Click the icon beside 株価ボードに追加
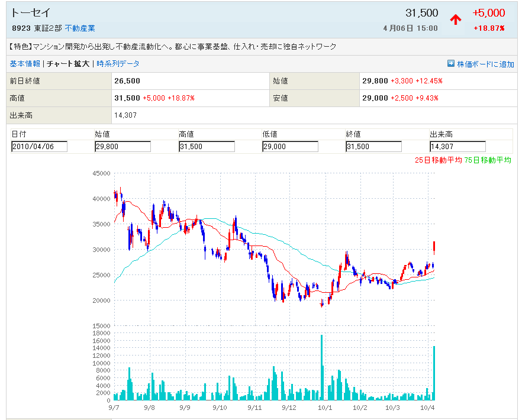Image resolution: width=522 pixels, height=420 pixels. click(451, 63)
